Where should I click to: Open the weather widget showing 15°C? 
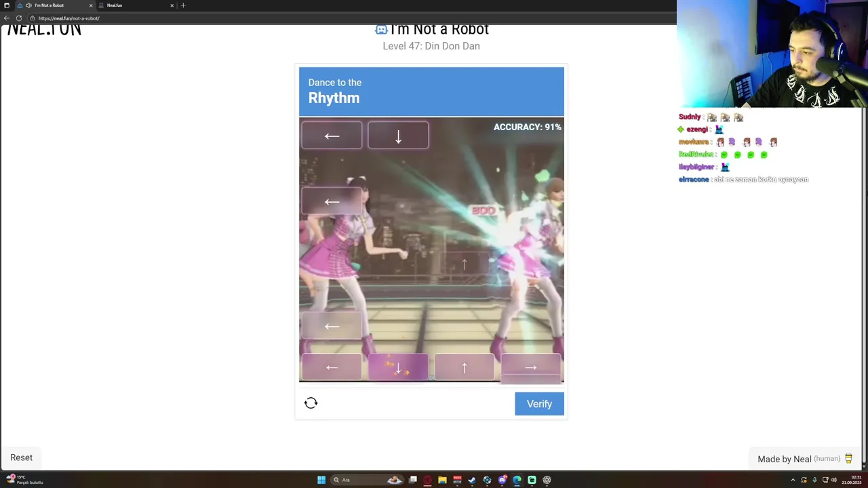tap(24, 480)
